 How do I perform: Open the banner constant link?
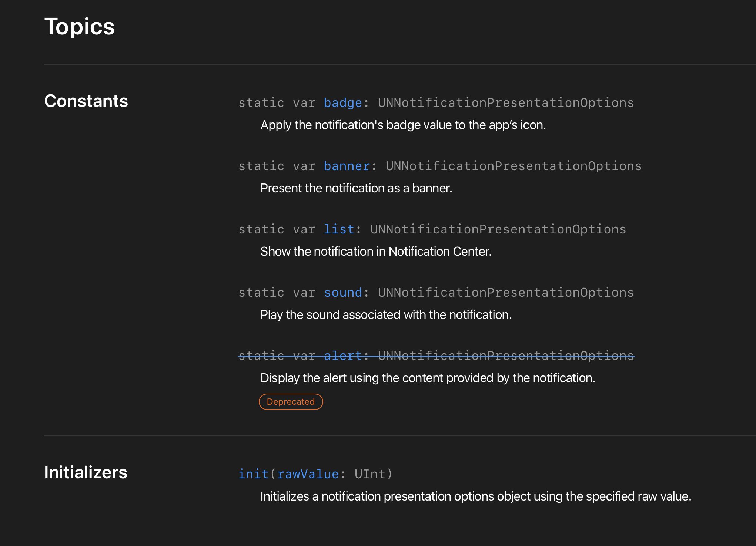pyautogui.click(x=347, y=166)
